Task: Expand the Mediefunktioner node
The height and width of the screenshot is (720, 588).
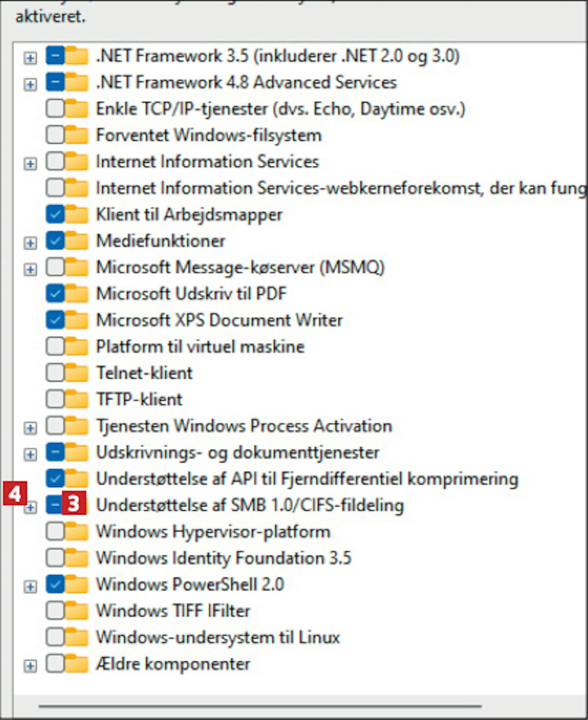Action: (x=30, y=243)
